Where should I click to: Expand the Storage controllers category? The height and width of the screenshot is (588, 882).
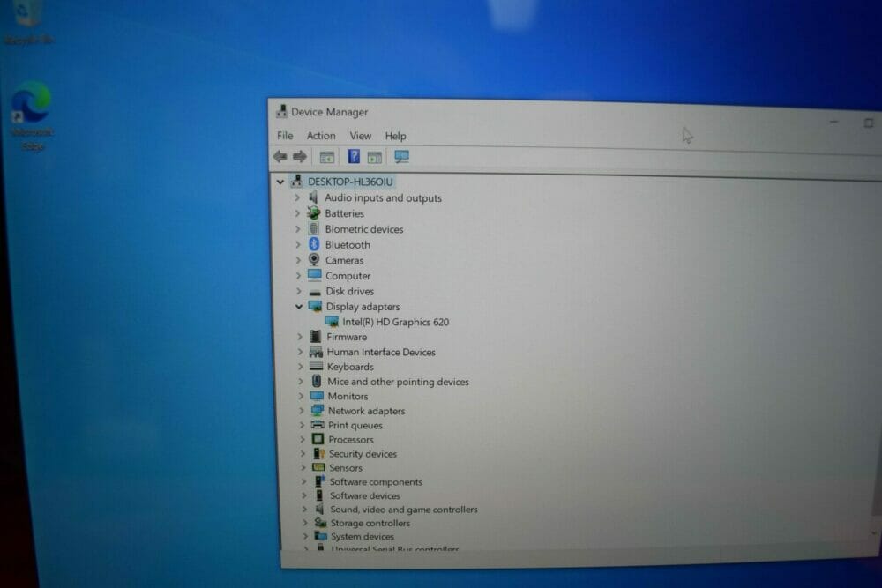point(304,523)
